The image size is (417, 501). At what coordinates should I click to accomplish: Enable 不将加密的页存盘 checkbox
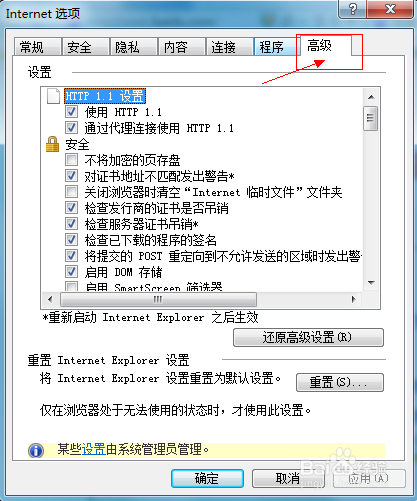click(71, 160)
